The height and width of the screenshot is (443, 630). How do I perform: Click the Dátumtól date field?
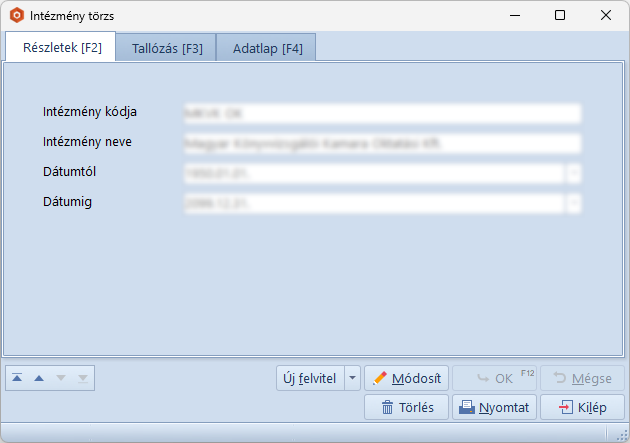374,174
